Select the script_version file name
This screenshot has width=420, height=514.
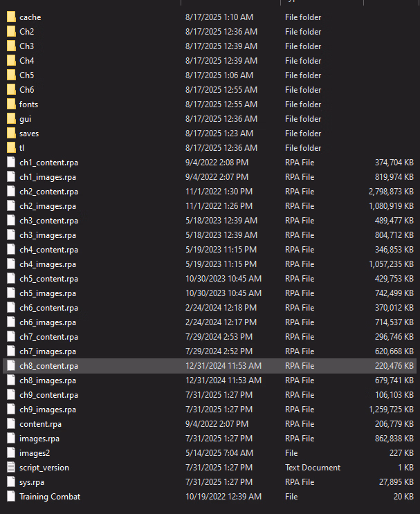[x=44, y=468]
